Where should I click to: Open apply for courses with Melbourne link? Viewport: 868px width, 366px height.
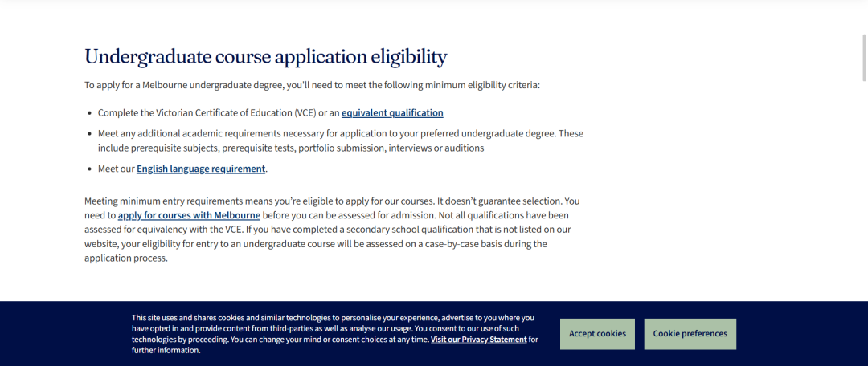pos(189,215)
